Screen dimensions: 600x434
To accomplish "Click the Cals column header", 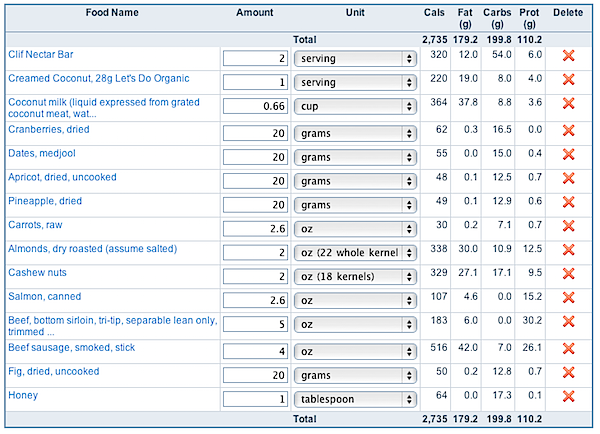I will pyautogui.click(x=434, y=13).
